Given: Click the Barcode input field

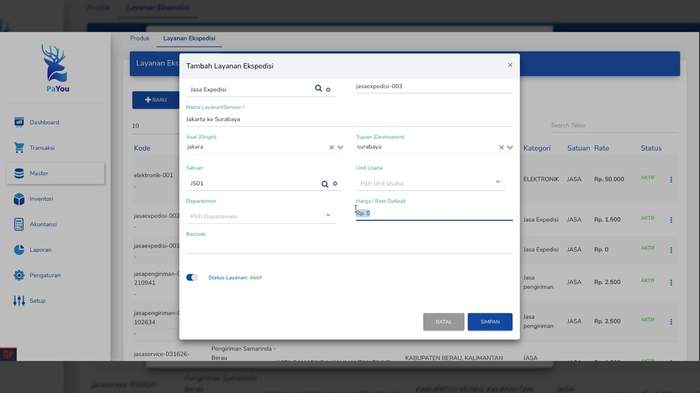Looking at the screenshot, I should (349, 246).
